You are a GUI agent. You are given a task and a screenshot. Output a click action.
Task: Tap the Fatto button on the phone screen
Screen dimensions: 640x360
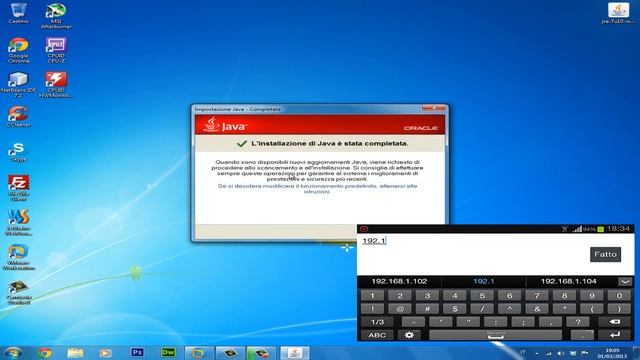coord(605,254)
